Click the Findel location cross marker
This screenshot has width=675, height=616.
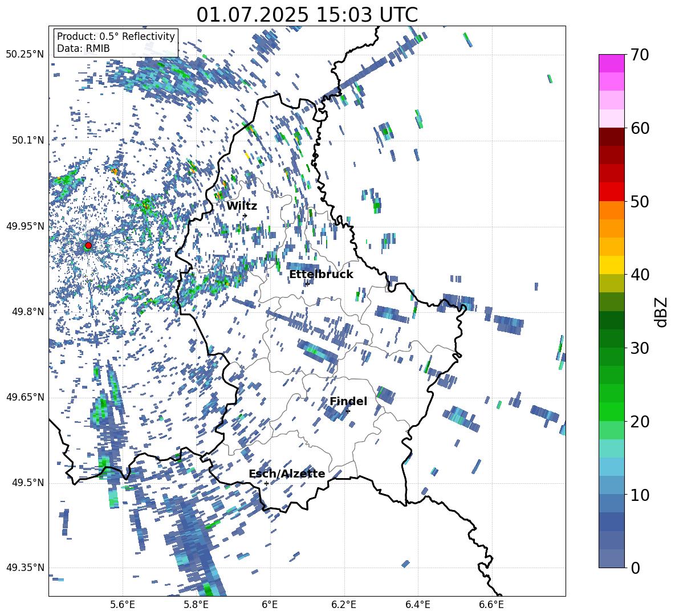coord(348,411)
